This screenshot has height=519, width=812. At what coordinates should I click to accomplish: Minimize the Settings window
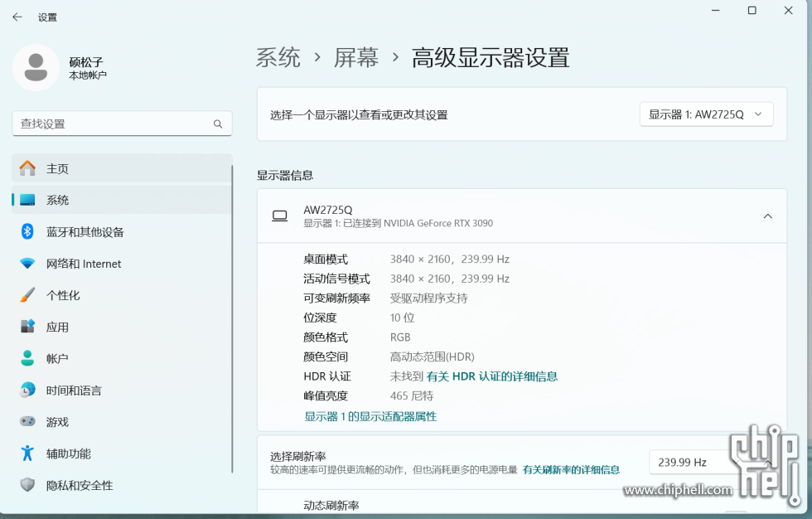pyautogui.click(x=716, y=10)
